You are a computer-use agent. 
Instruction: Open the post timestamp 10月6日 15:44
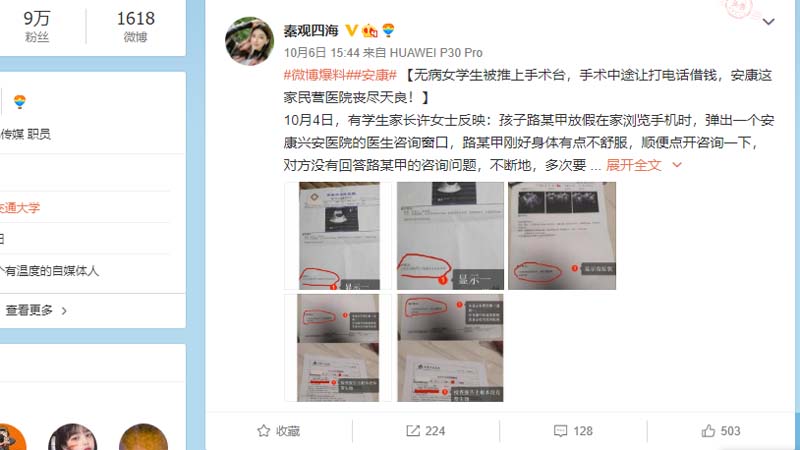(323, 53)
